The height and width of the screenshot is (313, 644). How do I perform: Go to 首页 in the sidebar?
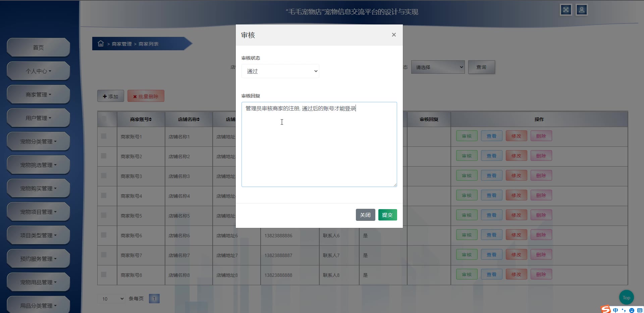tap(38, 48)
